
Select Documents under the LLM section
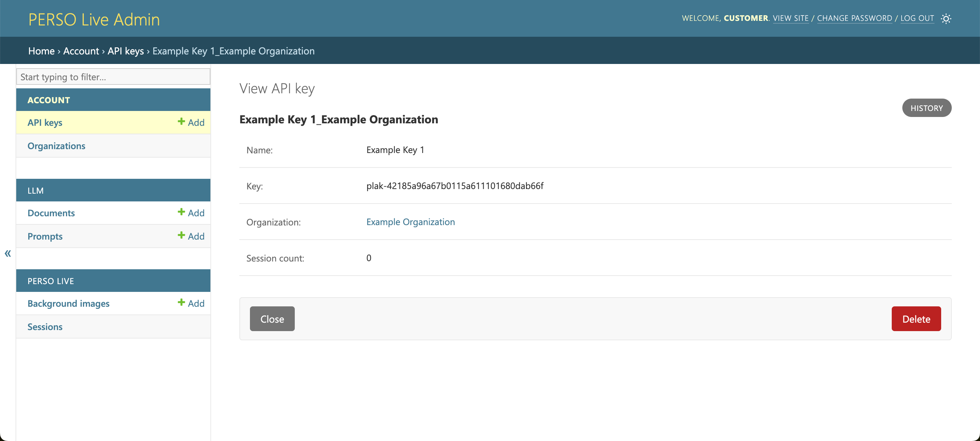[x=51, y=212]
